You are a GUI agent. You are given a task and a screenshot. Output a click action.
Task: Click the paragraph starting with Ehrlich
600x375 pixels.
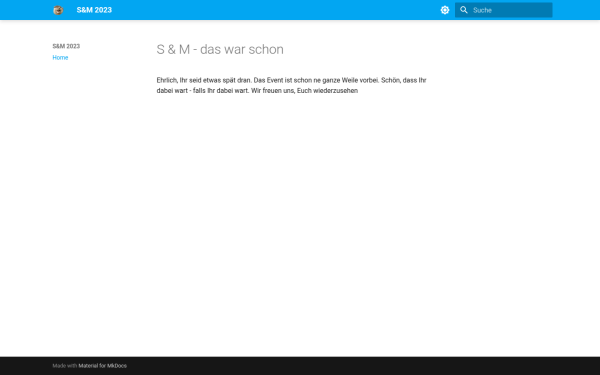pos(292,85)
